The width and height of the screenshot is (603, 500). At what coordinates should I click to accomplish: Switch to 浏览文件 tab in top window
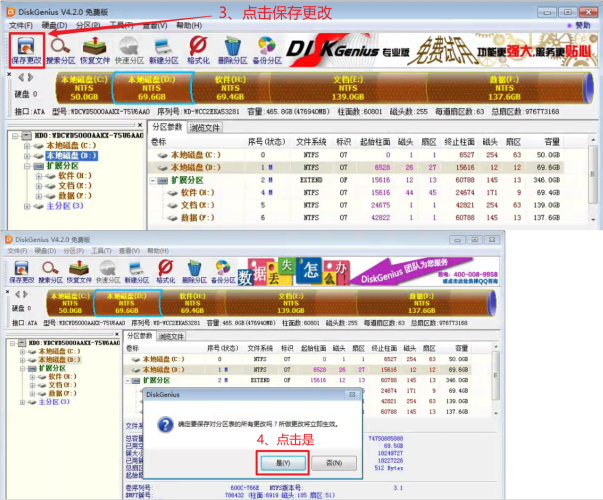pyautogui.click(x=205, y=128)
